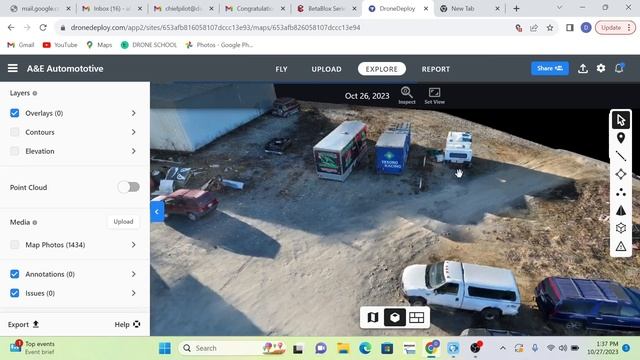Click the Set View icon

point(434,96)
